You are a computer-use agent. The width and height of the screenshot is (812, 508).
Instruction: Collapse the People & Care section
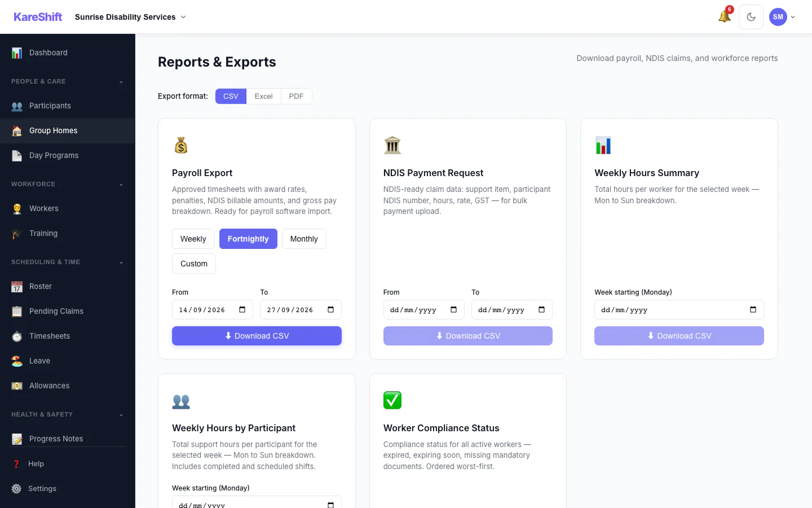[121, 82]
